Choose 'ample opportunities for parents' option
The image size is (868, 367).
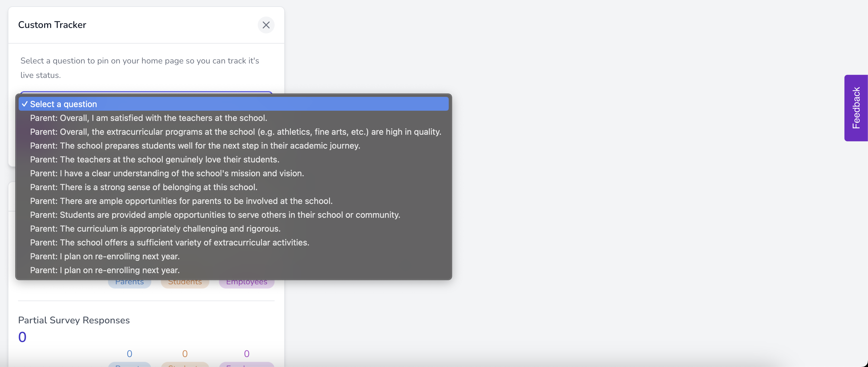181,201
